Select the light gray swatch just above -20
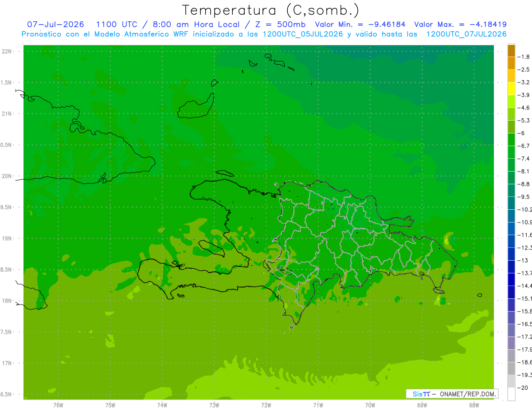The image size is (532, 411). [511, 381]
